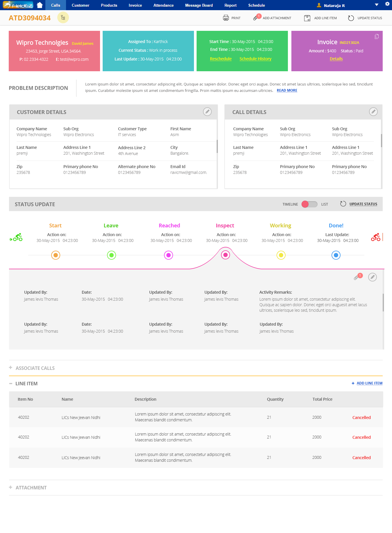Click the FieldEZ logo
This screenshot has height=533, width=392.
pos(18,5)
